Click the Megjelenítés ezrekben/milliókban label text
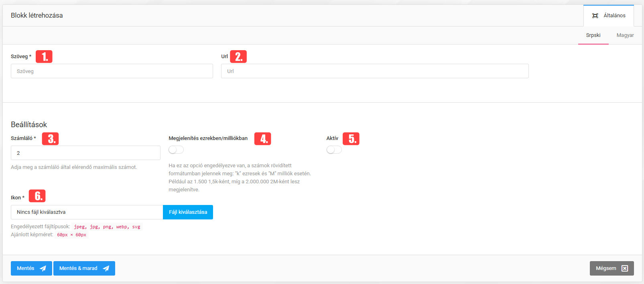Screen dimensions: 644x284 [x=208, y=138]
